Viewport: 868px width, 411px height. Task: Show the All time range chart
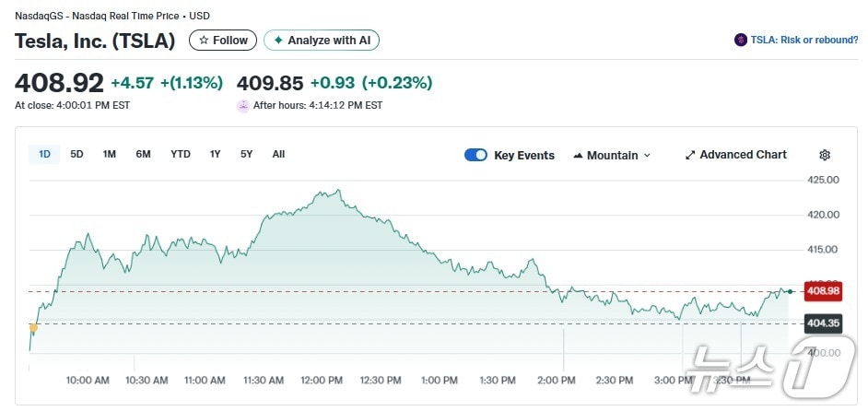[278, 154]
